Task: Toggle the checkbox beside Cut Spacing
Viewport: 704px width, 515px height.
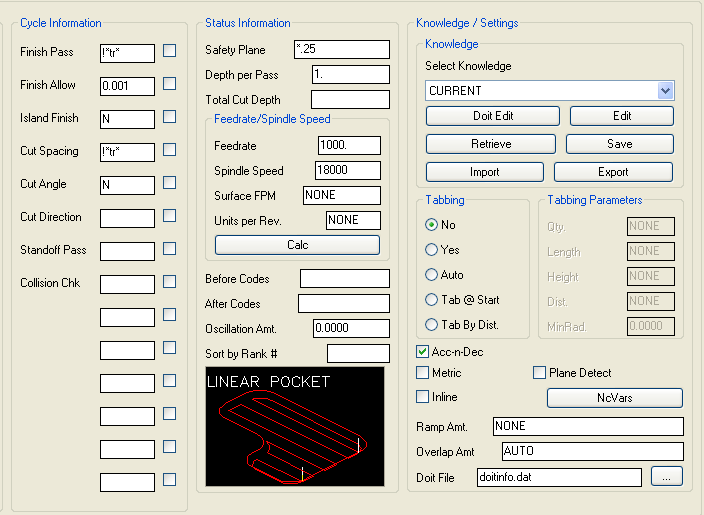Action: click(x=169, y=150)
